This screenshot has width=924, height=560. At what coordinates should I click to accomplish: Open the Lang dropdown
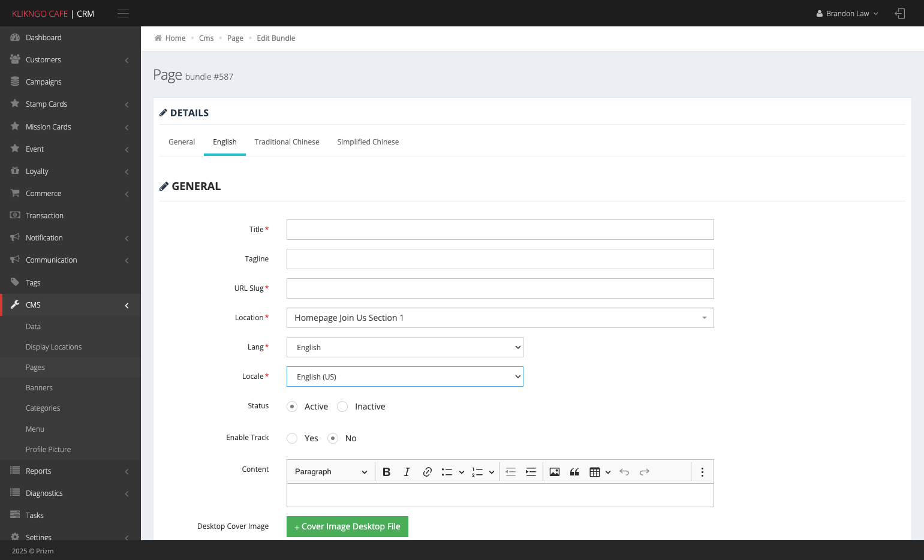405,347
